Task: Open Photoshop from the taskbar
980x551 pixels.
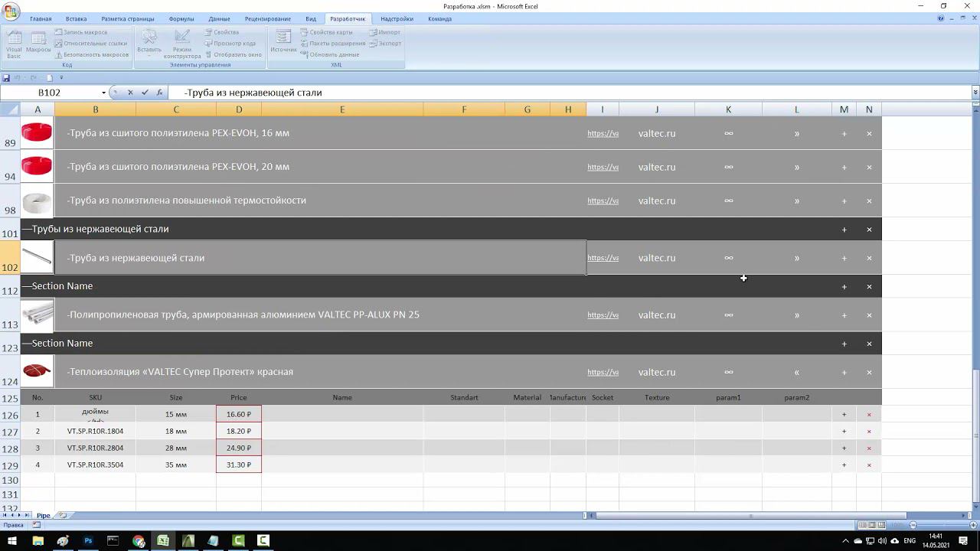Action: coord(88,541)
